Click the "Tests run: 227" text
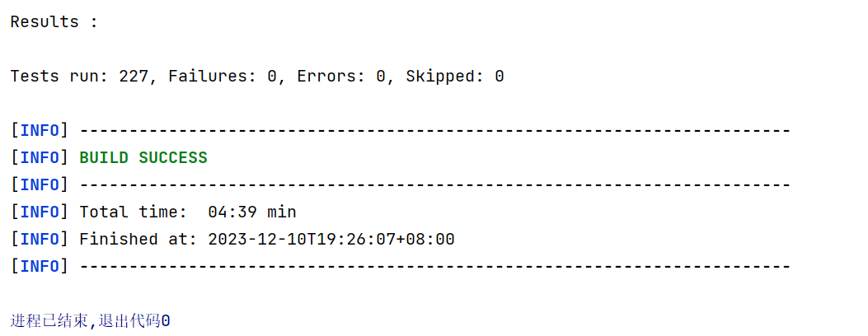The image size is (868, 336). (79, 77)
